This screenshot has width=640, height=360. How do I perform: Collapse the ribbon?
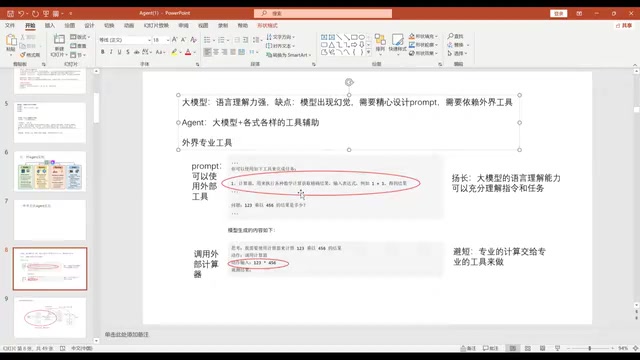click(635, 64)
